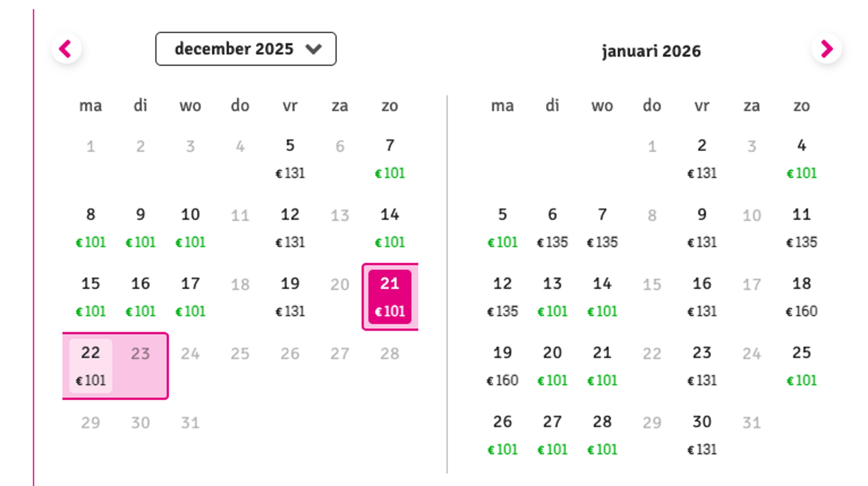Screen dimensions: 868x486
Task: Choose 25 januari at €101
Action: pyautogui.click(x=801, y=366)
